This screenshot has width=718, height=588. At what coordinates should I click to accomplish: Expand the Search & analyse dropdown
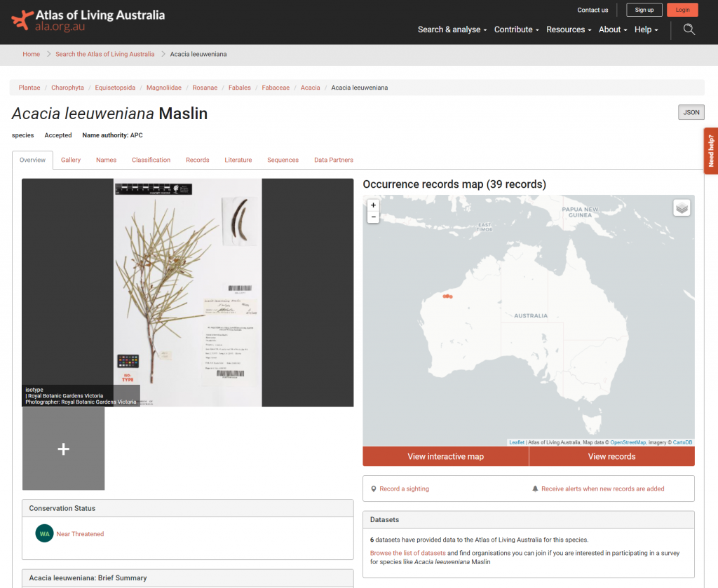[452, 29]
